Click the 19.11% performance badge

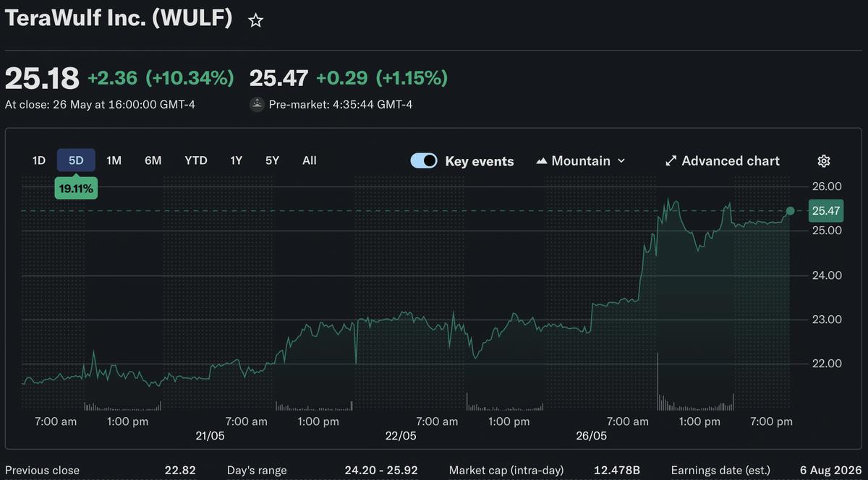(x=76, y=189)
